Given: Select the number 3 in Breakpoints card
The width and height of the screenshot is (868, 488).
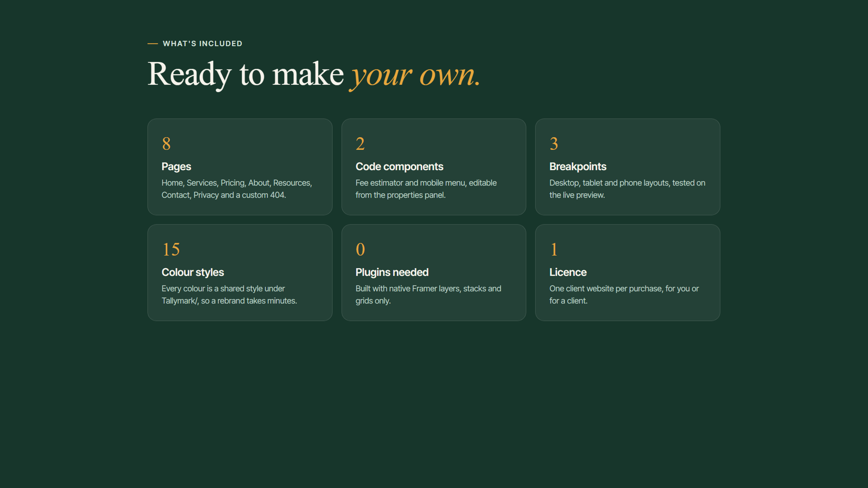Looking at the screenshot, I should coord(554,144).
